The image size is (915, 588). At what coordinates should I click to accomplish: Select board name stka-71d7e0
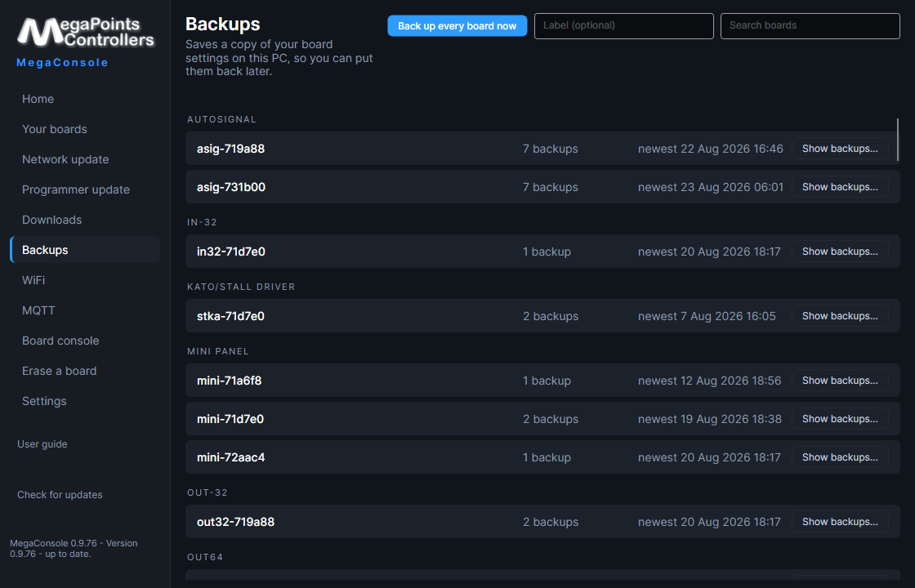(230, 316)
